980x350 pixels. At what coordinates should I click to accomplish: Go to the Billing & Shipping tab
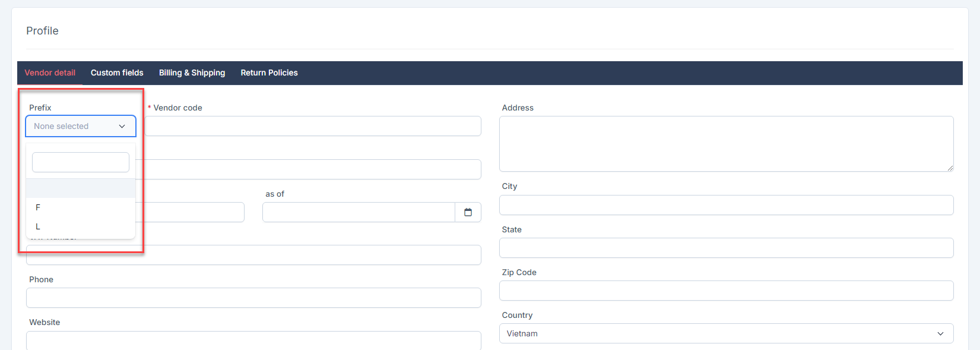[x=192, y=72]
